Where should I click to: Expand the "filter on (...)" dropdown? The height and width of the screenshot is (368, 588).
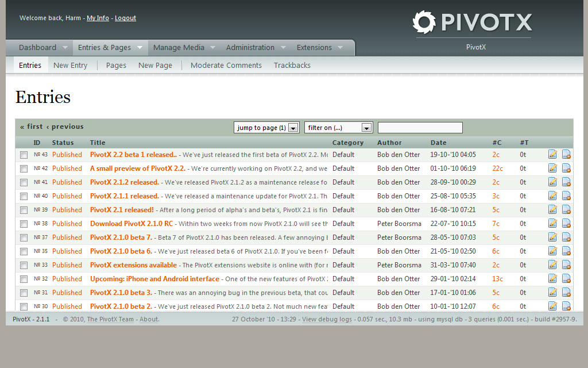coord(338,127)
